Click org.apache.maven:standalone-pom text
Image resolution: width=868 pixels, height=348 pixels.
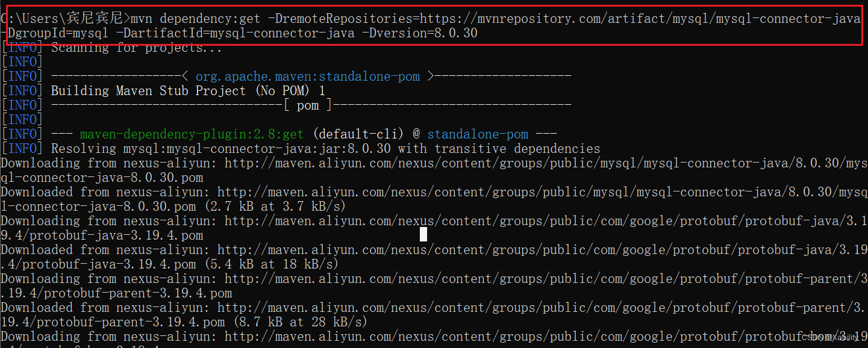tap(308, 76)
